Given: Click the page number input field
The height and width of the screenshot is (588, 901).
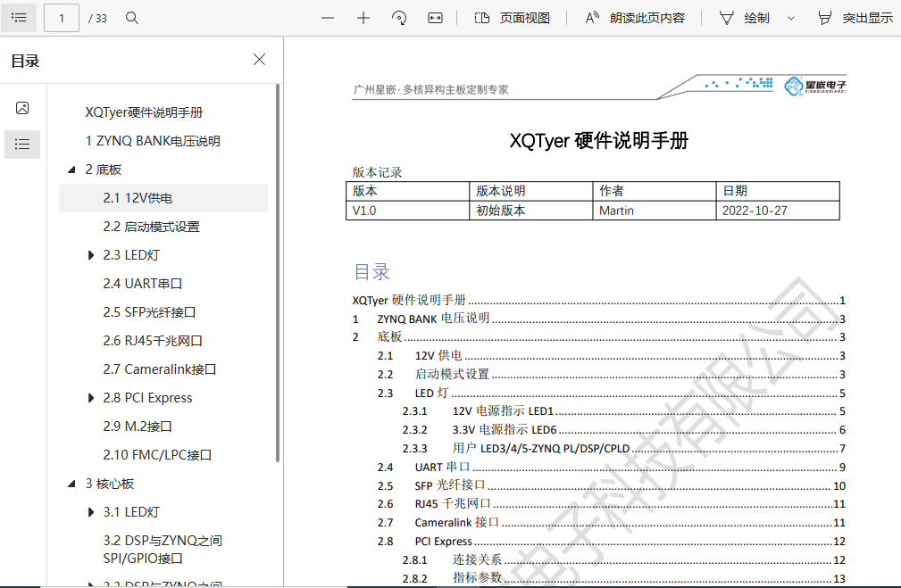Looking at the screenshot, I should [x=62, y=18].
